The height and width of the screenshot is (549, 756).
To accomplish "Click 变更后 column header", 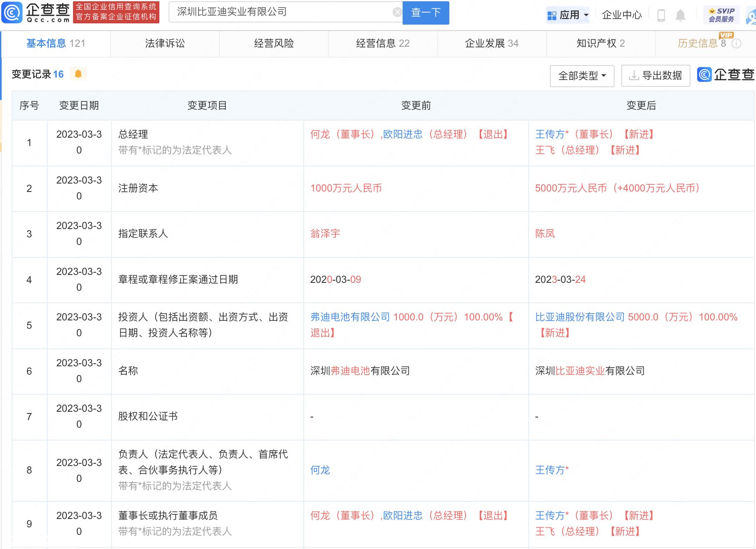I will coord(641,106).
